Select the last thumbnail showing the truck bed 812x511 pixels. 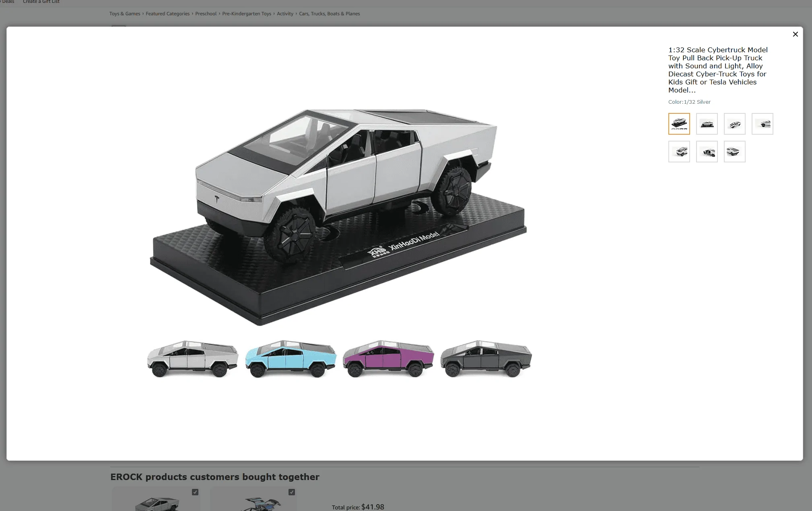pyautogui.click(x=734, y=152)
